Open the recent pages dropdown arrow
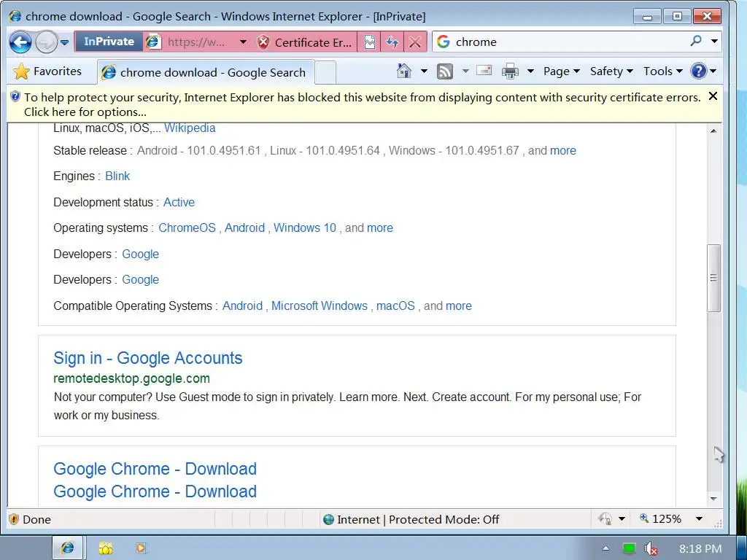Screen dimensions: 747x560 [65, 42]
